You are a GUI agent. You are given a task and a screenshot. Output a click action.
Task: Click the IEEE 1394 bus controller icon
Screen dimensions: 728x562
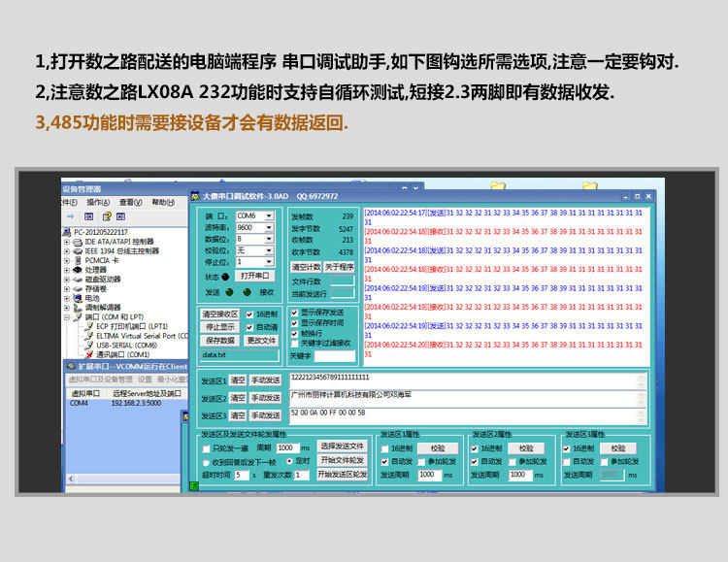[78, 251]
